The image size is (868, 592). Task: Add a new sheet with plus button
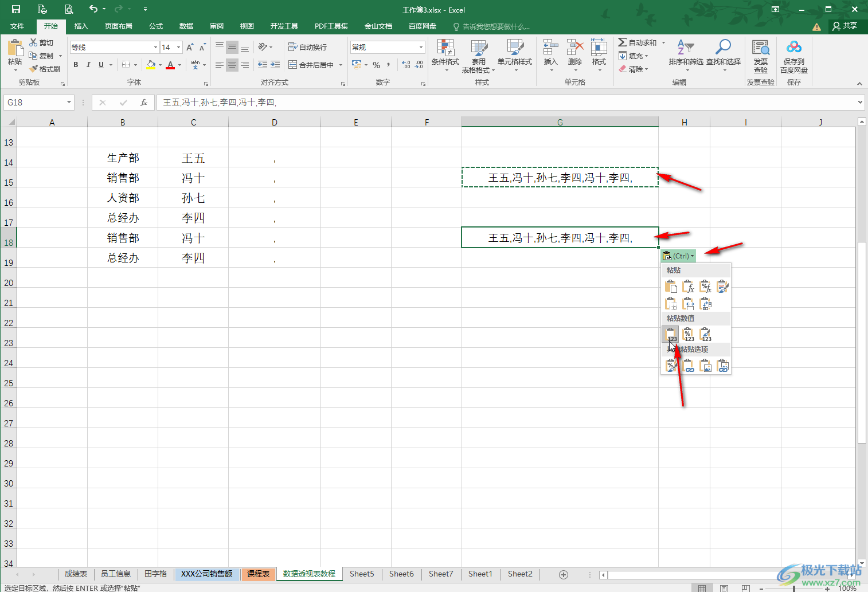pos(564,574)
